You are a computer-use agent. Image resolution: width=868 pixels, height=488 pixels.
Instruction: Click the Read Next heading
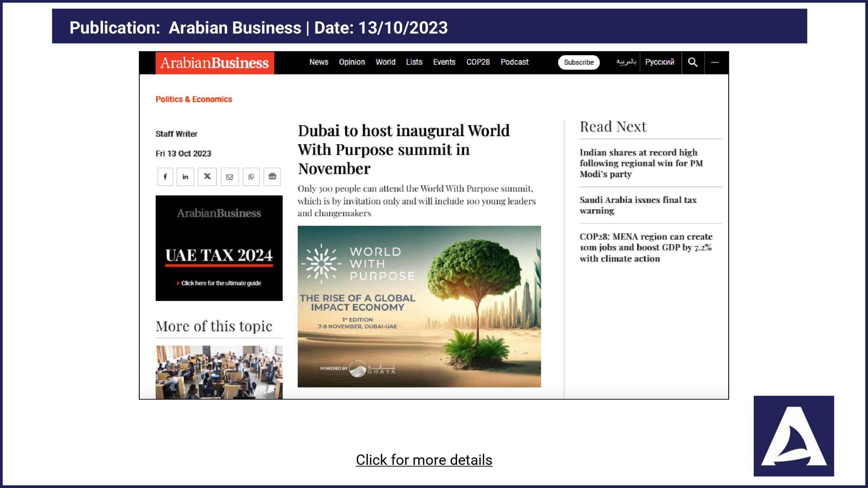pyautogui.click(x=613, y=126)
